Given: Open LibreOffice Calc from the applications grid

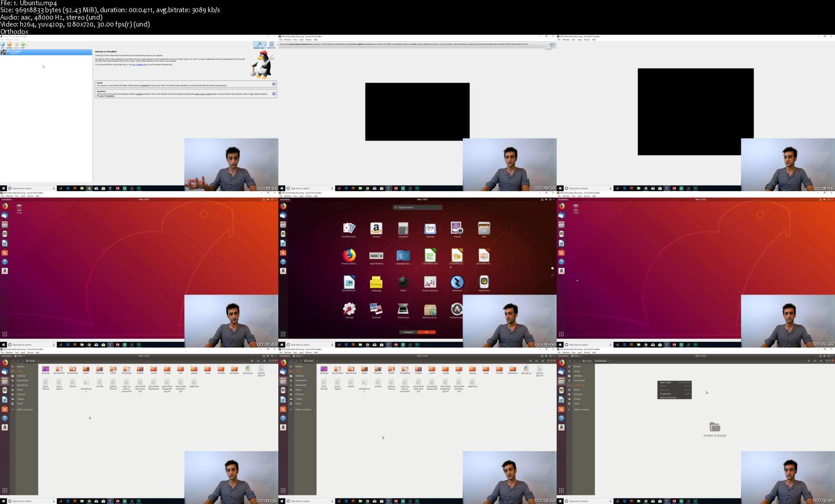Looking at the screenshot, I should [430, 255].
